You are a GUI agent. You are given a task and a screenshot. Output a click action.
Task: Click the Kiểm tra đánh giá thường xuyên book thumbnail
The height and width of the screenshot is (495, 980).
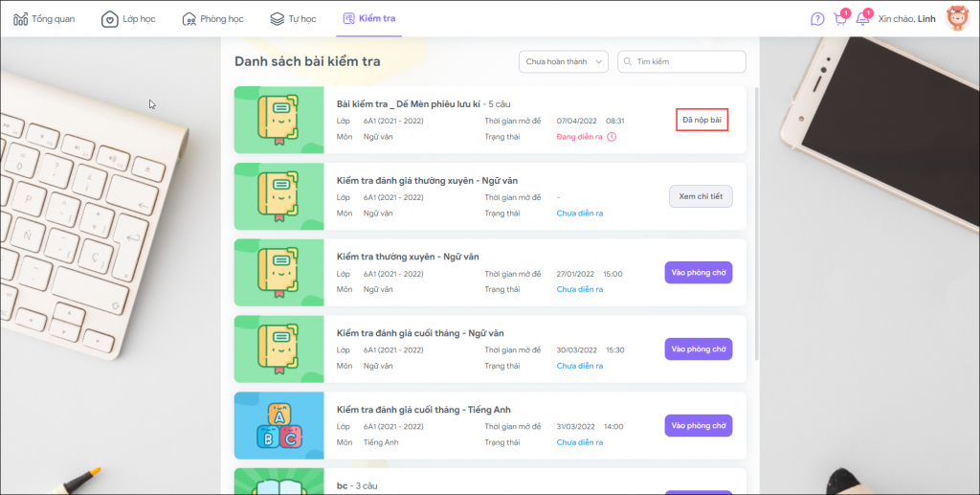pos(278,196)
